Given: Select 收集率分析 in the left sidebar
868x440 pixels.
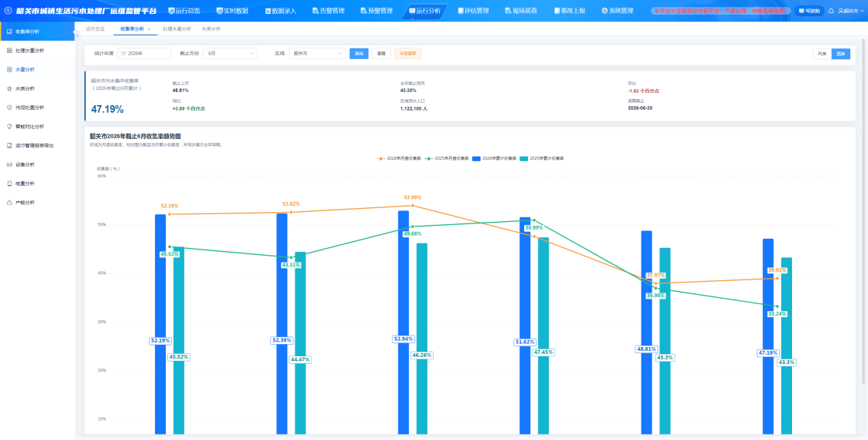Looking at the screenshot, I should pyautogui.click(x=37, y=31).
